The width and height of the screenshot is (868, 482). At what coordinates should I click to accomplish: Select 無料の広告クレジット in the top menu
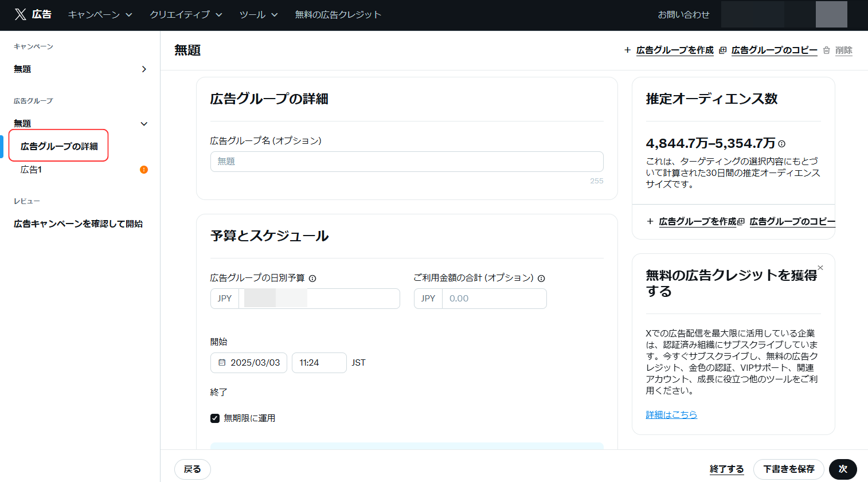click(x=337, y=14)
